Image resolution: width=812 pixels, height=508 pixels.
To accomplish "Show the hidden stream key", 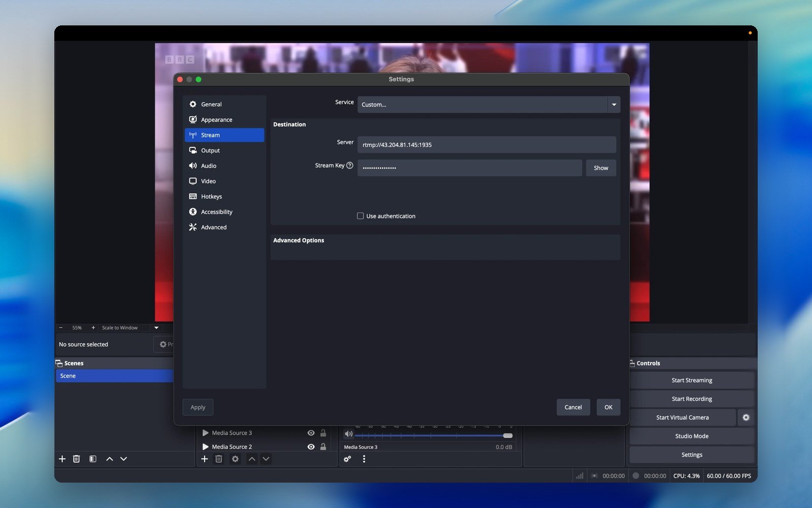I will pos(601,168).
